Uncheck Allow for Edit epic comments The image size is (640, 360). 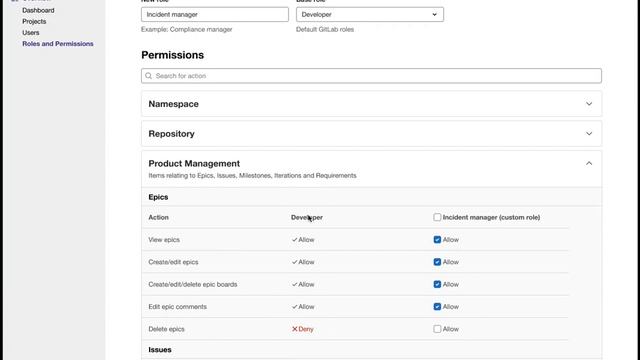tap(437, 307)
